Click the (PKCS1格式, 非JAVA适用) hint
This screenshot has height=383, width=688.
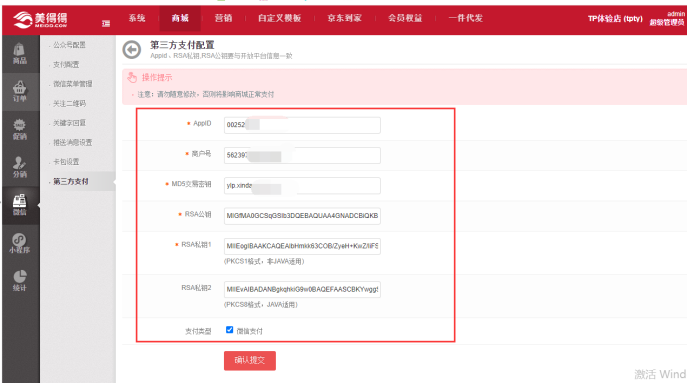coord(264,261)
